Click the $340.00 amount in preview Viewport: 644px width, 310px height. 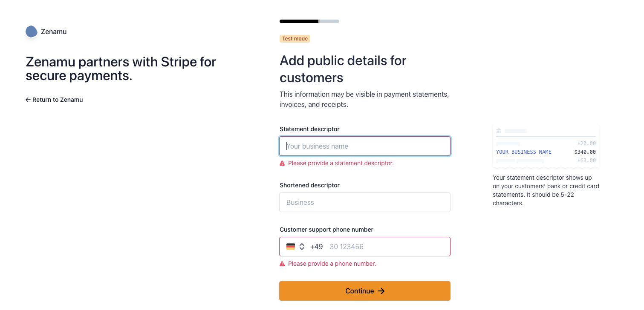click(x=585, y=152)
